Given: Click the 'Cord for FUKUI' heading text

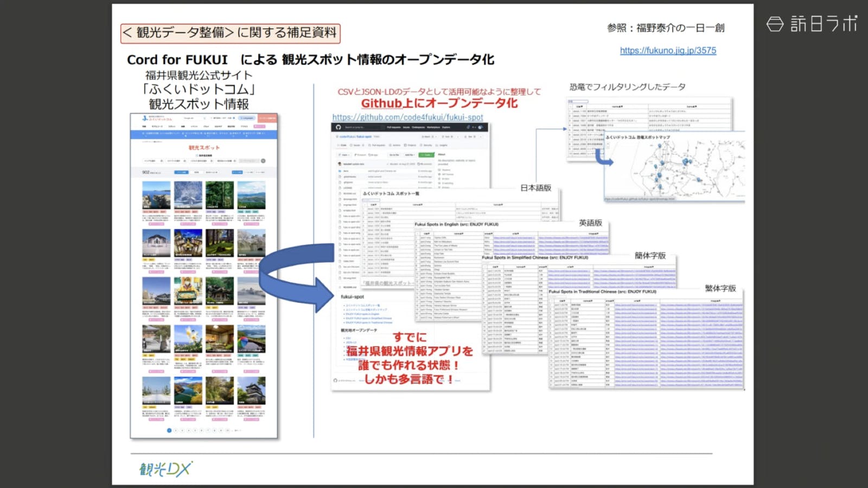Looking at the screenshot, I should [177, 60].
